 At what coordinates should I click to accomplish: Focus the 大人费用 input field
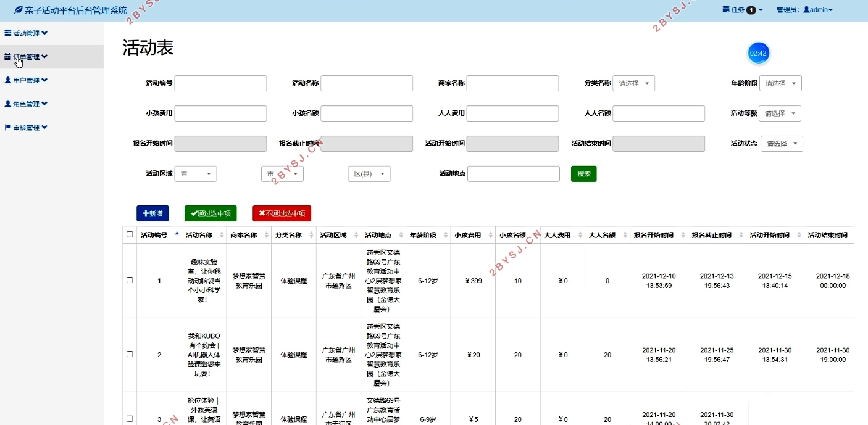(512, 113)
